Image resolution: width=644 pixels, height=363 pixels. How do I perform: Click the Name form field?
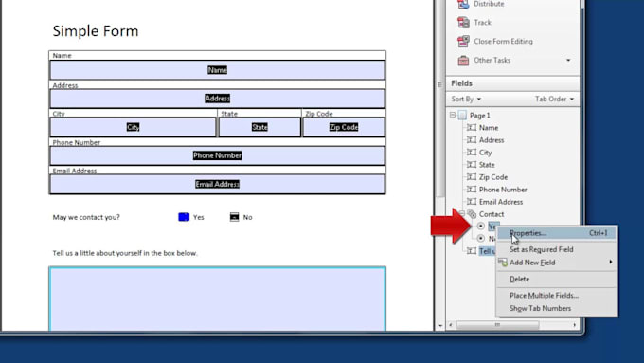point(217,70)
